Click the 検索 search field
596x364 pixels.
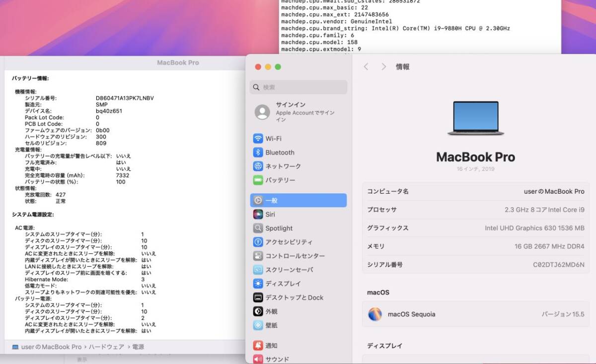tap(298, 87)
